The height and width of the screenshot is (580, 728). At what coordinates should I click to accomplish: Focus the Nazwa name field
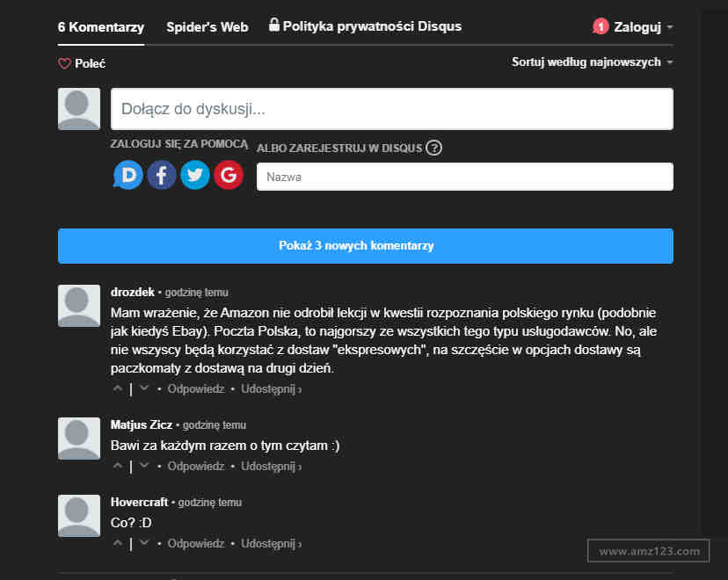[x=465, y=177]
